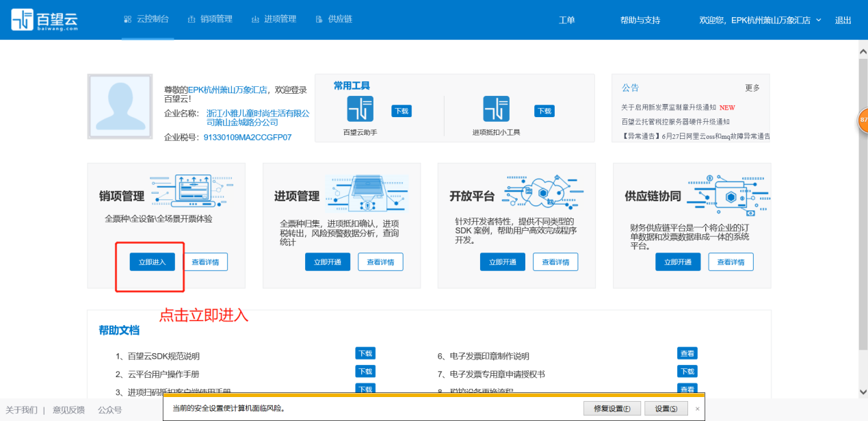Click 查看详情 on the 开放平台 card
Screen dimensions: 868x421
tap(555, 261)
